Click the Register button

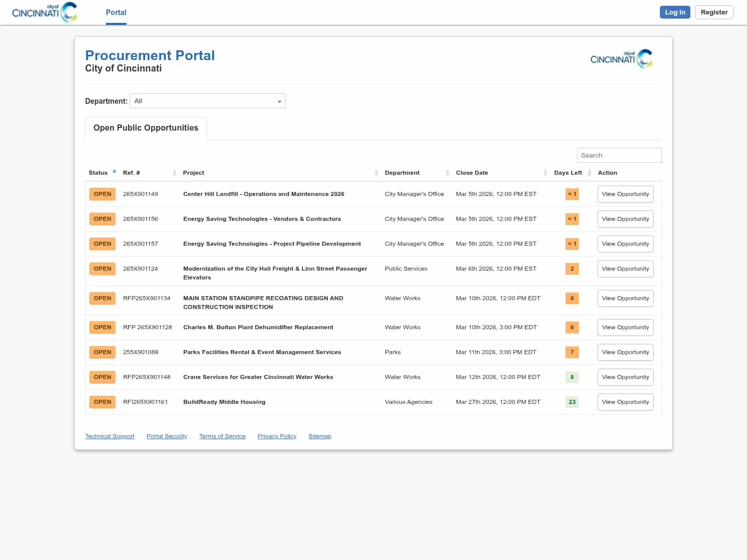coord(714,12)
